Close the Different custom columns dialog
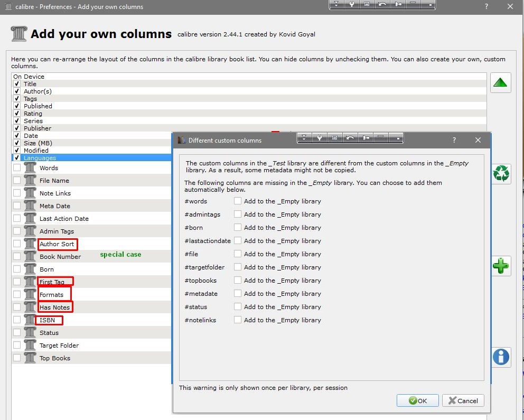Screen dimensions: 524x420 (478, 140)
